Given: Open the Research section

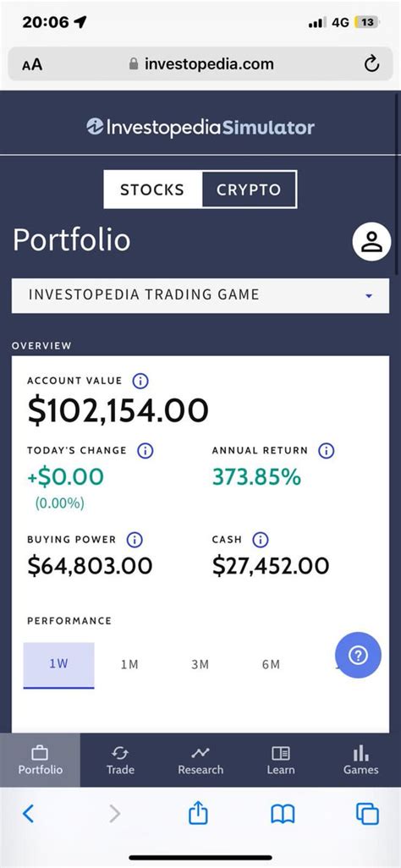Looking at the screenshot, I should pyautogui.click(x=200, y=761).
